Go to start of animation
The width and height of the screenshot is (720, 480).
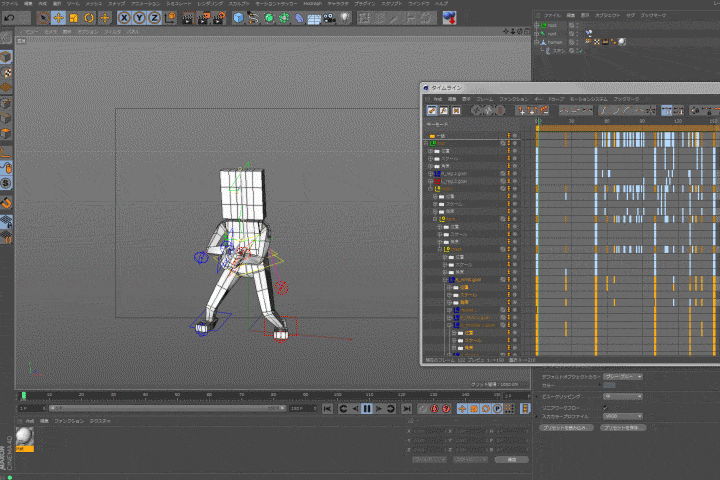(327, 409)
